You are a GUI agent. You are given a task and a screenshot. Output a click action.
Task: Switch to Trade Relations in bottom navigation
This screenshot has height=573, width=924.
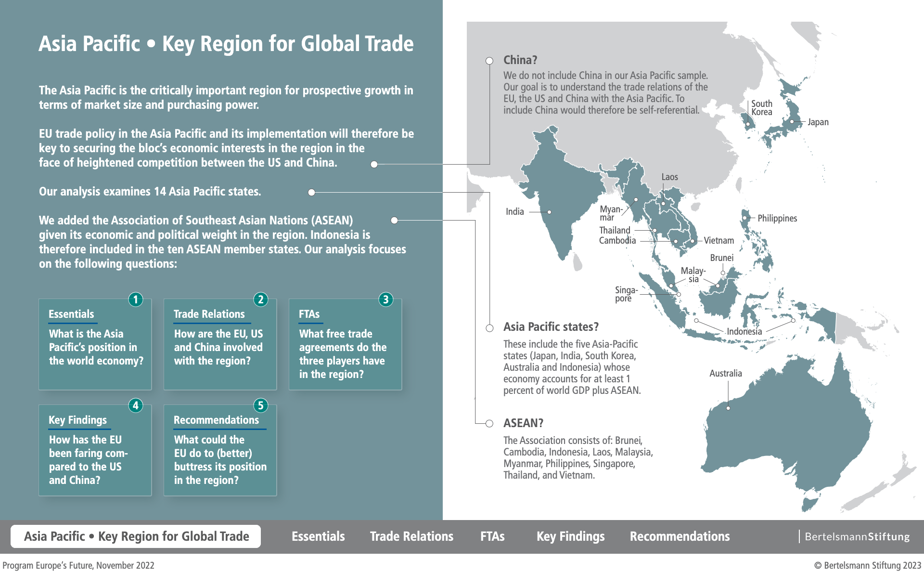point(411,536)
